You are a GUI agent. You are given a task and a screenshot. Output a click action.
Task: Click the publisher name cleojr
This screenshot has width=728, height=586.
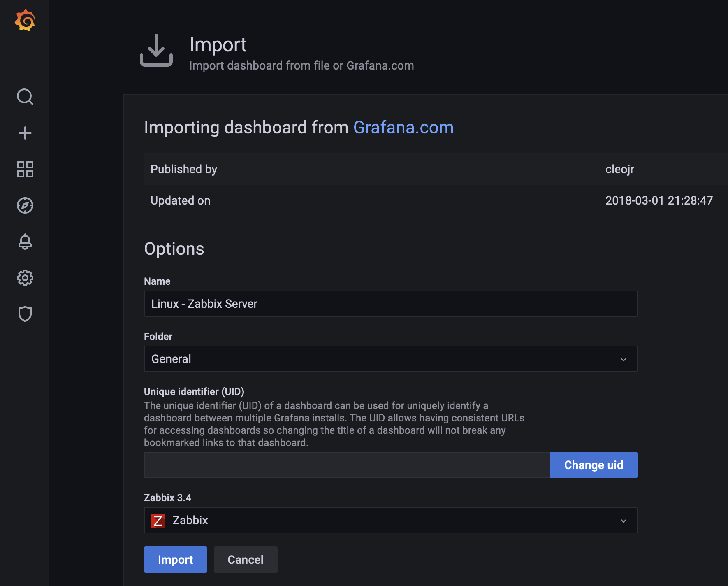point(620,170)
